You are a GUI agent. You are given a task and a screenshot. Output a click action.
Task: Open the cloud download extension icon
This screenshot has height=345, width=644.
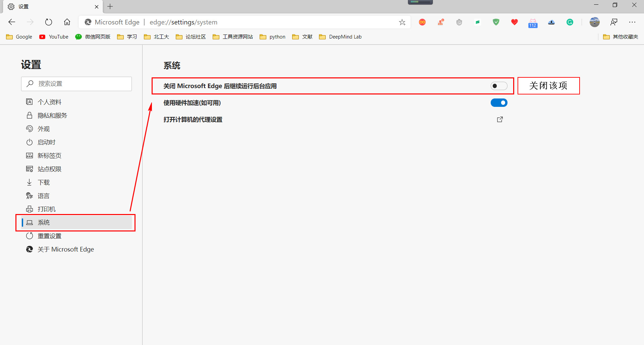tap(551, 22)
